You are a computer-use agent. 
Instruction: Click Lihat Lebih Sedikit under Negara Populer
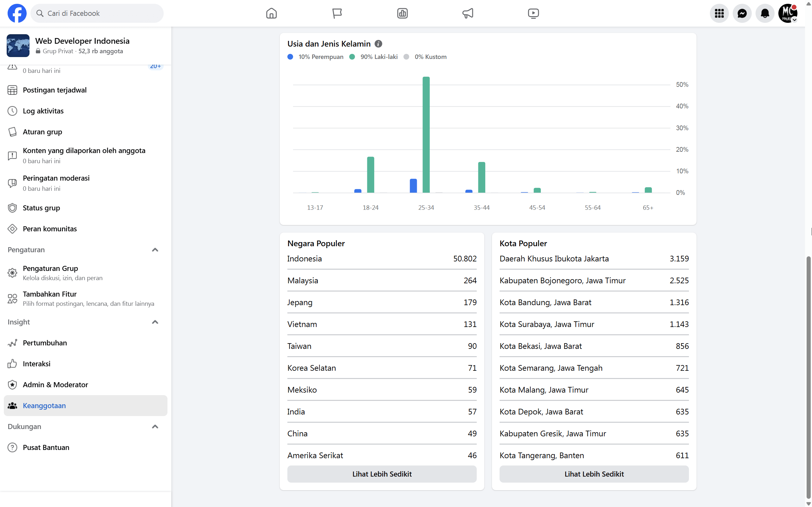coord(382,474)
